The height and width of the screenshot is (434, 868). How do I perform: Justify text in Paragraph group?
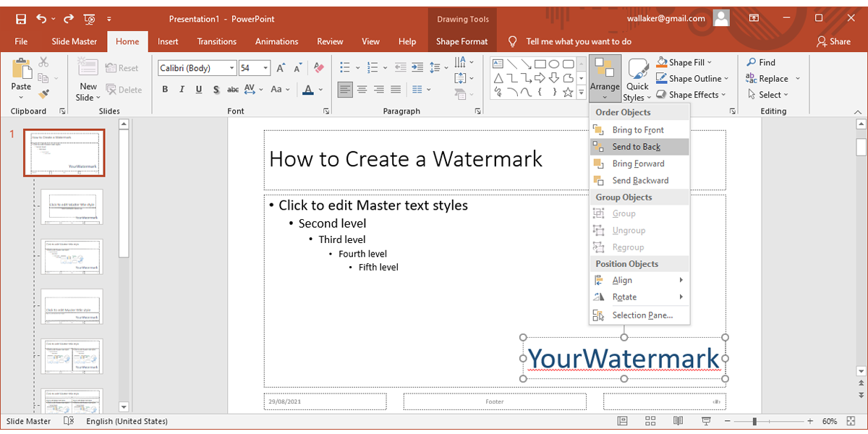coord(394,90)
